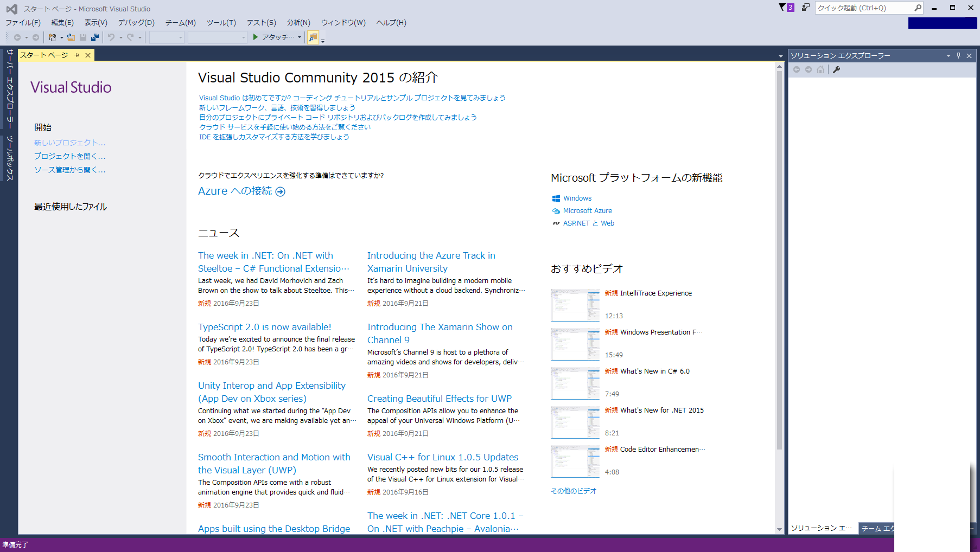
Task: Click the Open Project (プロジェクトを開く) link
Action: (x=69, y=156)
